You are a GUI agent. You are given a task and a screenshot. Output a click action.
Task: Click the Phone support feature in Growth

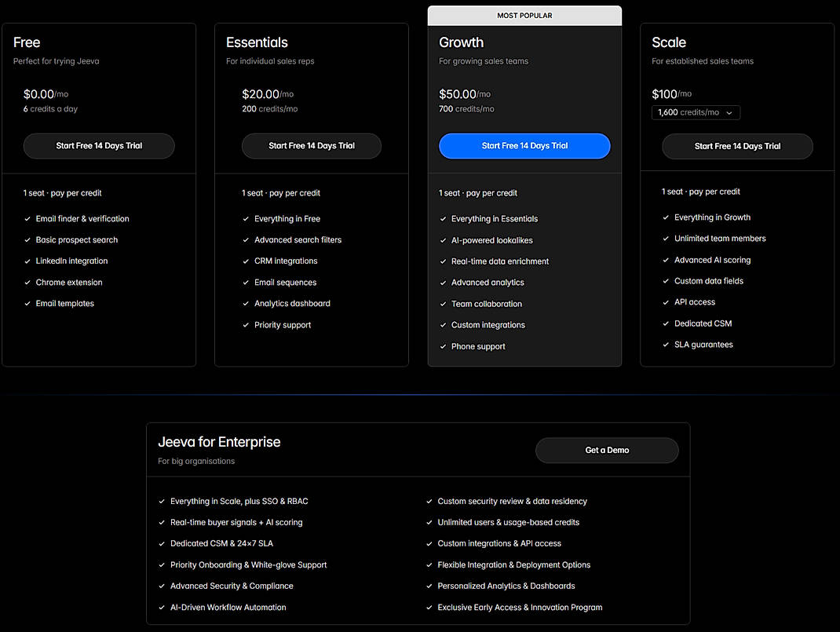click(x=478, y=345)
